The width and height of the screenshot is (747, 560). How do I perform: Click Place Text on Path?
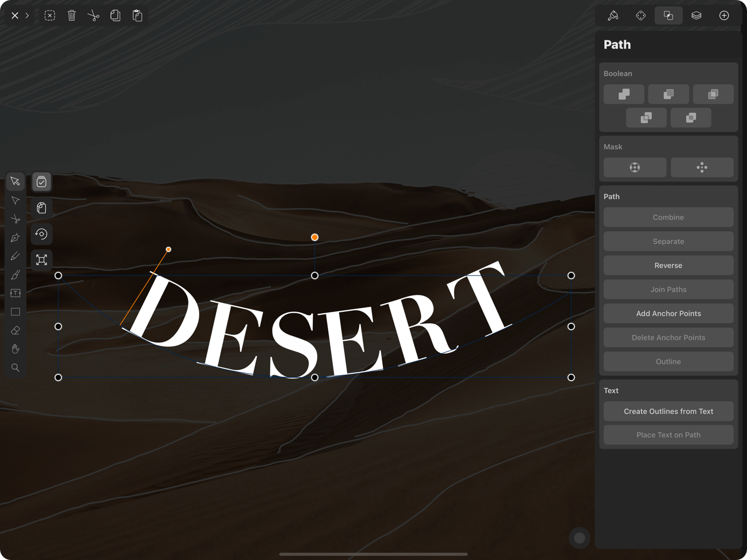pyautogui.click(x=668, y=435)
